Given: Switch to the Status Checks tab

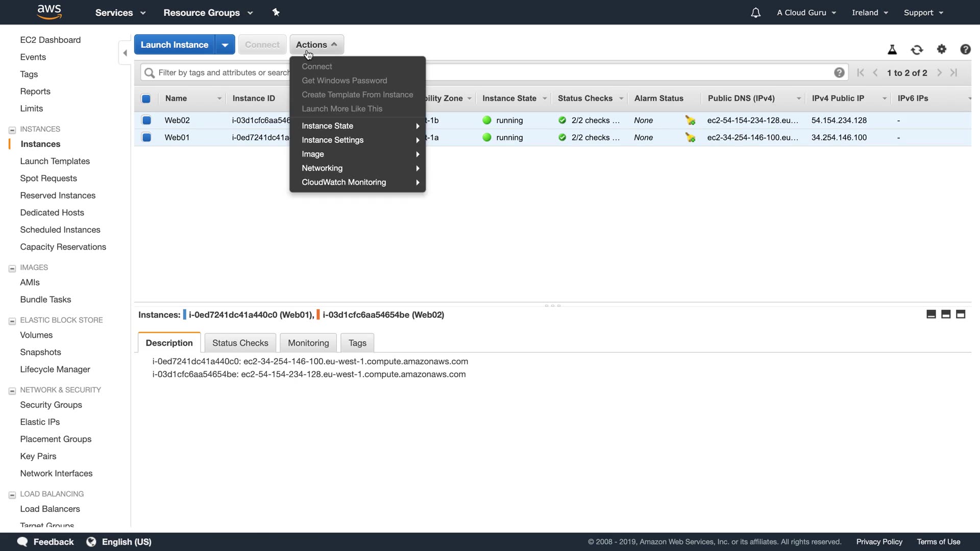Looking at the screenshot, I should [x=240, y=343].
